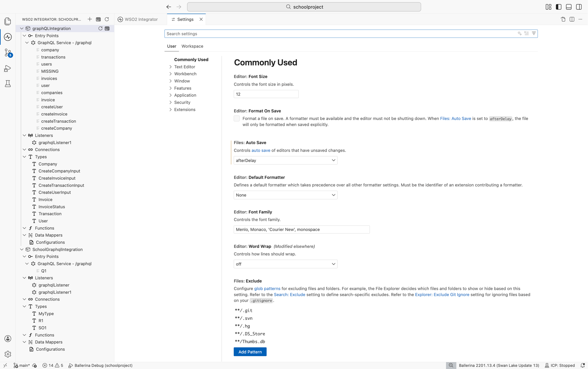This screenshot has width=588, height=369.
Task: Open Explorer: Exclude Git Ignore link
Action: [442, 295]
